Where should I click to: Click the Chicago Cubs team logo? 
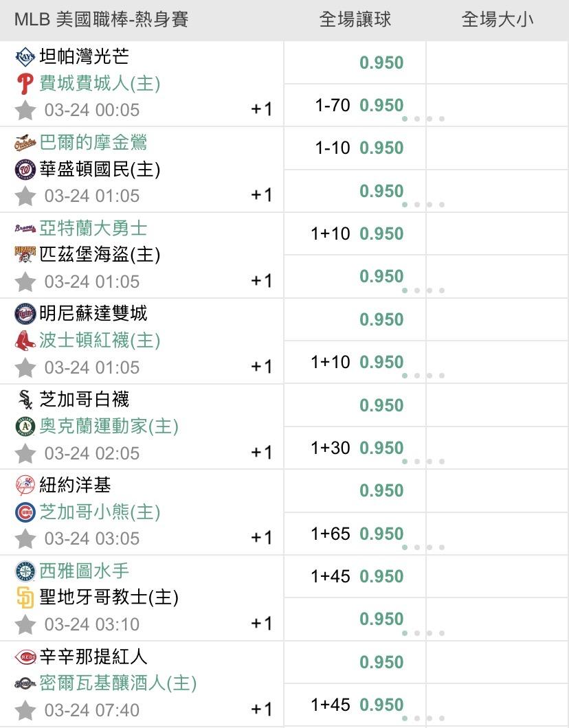[25, 512]
